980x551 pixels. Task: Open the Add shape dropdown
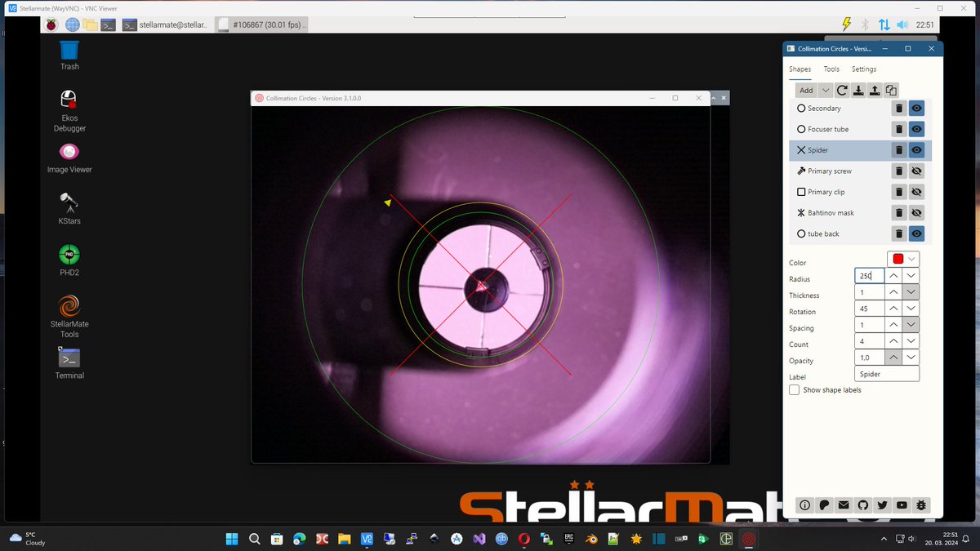click(x=826, y=90)
